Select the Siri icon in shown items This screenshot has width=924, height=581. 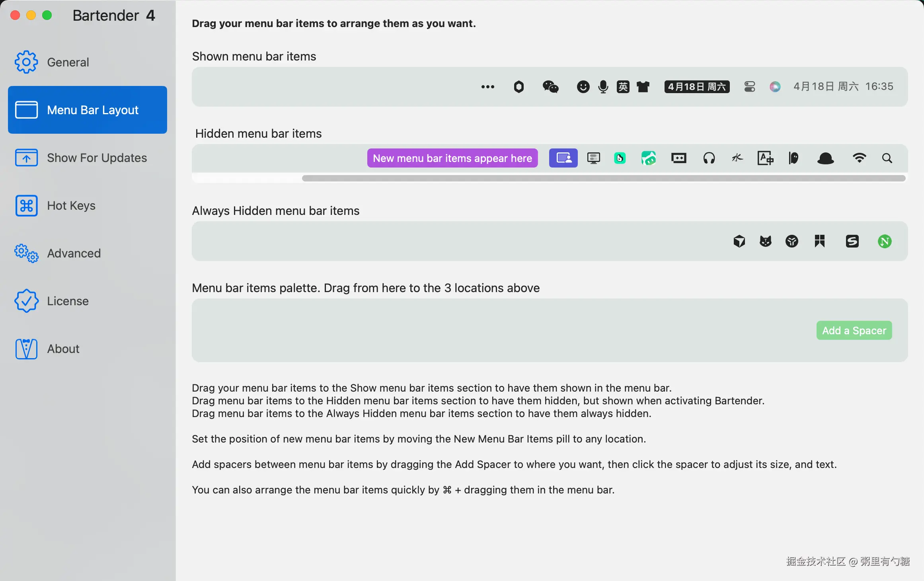(x=775, y=87)
